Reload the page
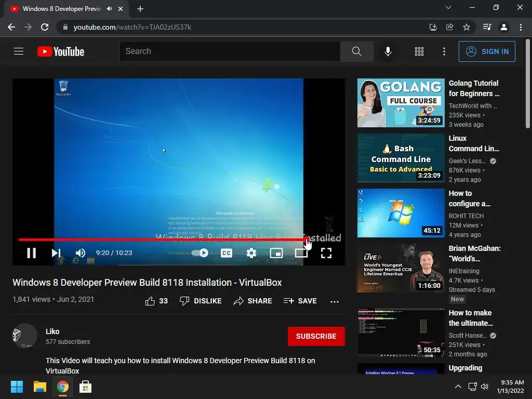 (45, 27)
